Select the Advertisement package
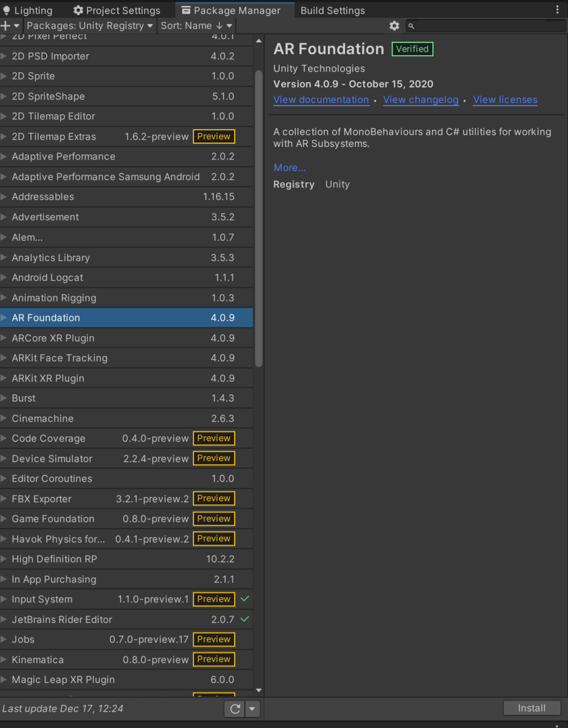The image size is (568, 728). point(127,217)
